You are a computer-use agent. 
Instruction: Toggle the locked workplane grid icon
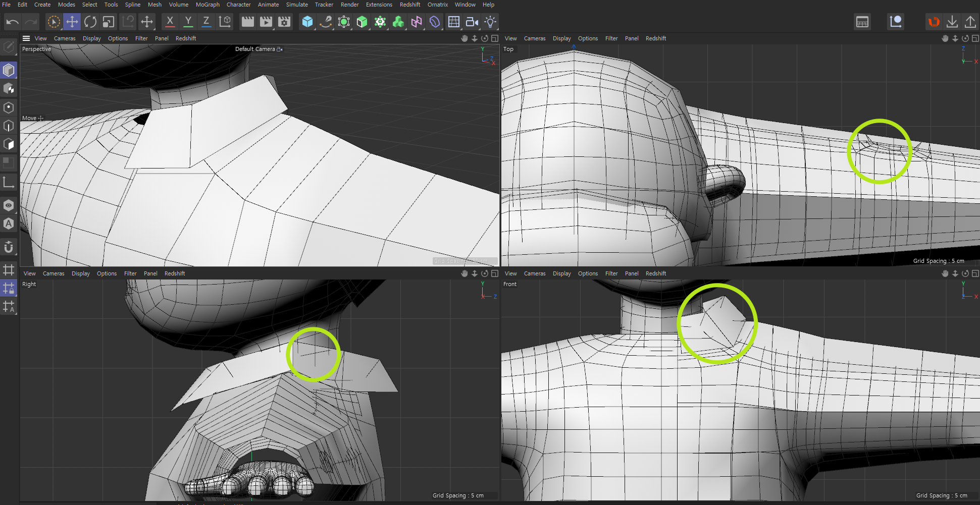coord(9,288)
